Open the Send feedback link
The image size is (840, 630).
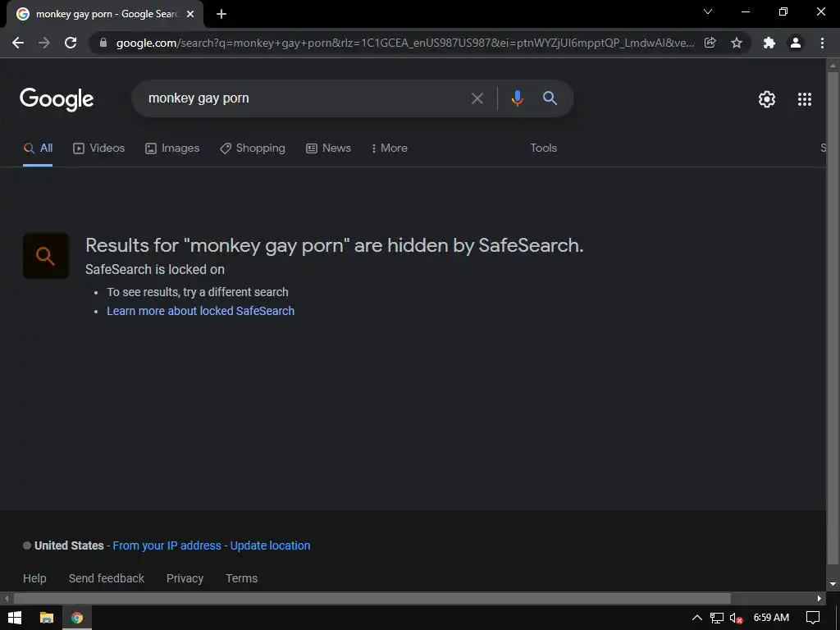pos(106,578)
